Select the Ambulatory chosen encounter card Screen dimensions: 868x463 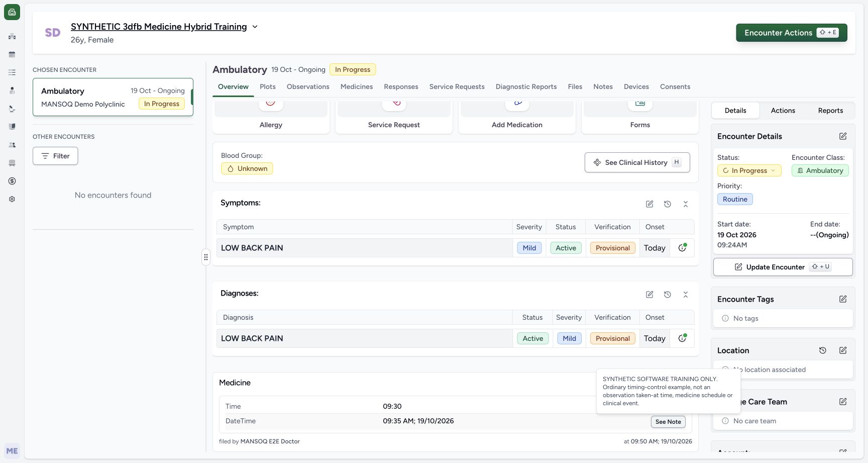coord(113,97)
